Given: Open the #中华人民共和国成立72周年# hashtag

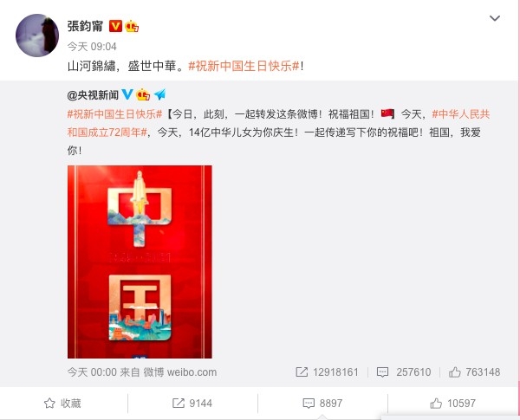Looking at the screenshot, I should point(278,123).
